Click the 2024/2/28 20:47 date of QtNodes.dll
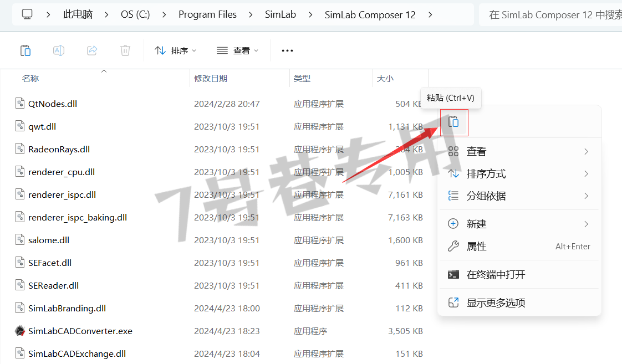622x364 pixels. [227, 104]
